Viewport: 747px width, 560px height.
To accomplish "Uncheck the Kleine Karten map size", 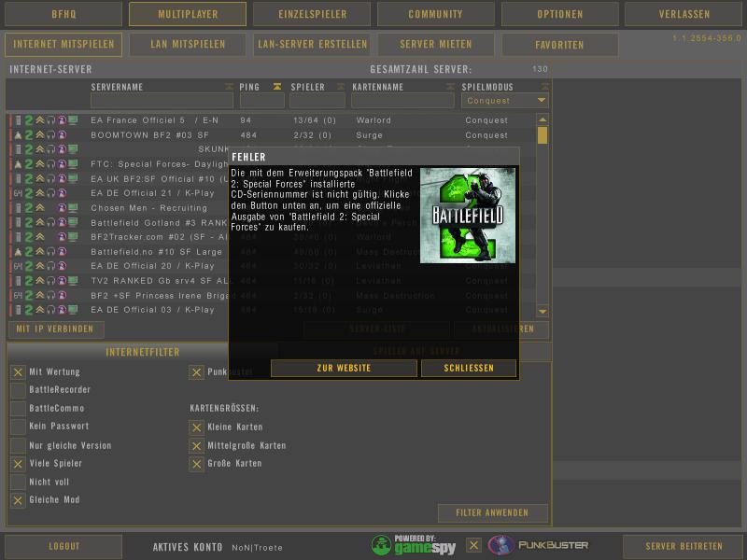I will point(196,427).
